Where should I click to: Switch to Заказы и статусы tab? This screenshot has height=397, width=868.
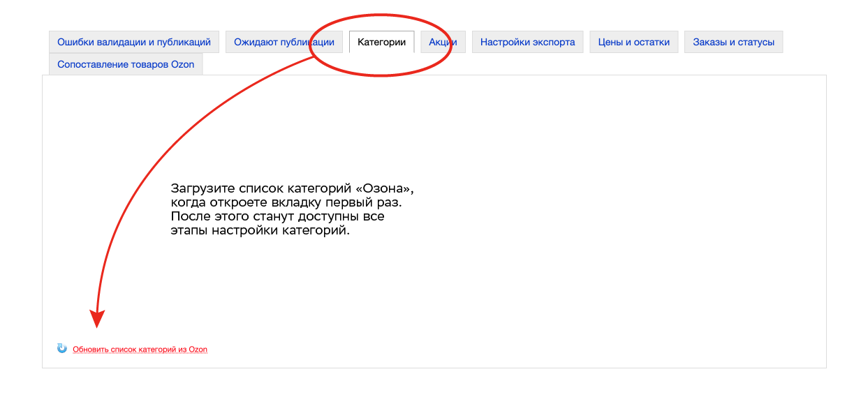(733, 42)
